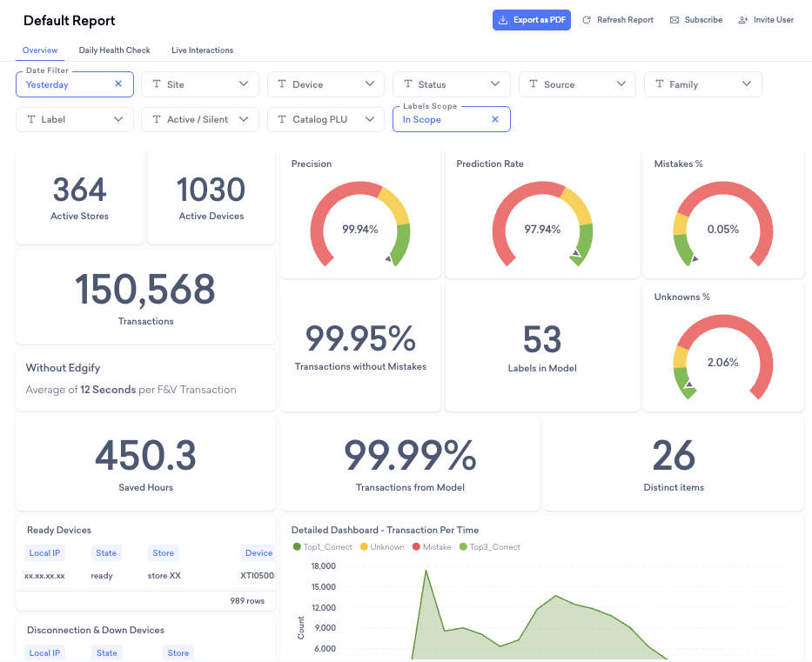Switch to the Daily Health Check tab
Image resolution: width=812 pixels, height=662 pixels.
click(x=115, y=50)
